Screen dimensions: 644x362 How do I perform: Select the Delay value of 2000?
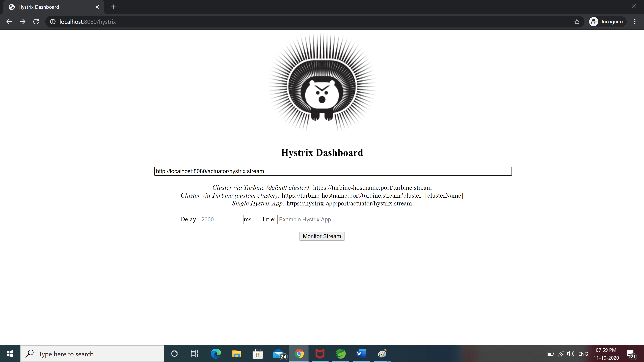[x=221, y=219]
